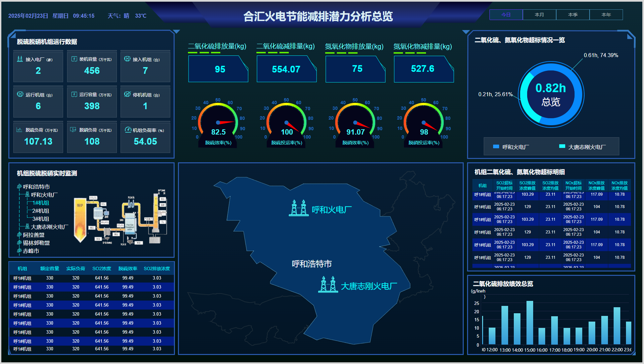
Task: Click the 15:00 bar in 二氧化硫排放绩效 chart
Action: pyautogui.click(x=530, y=322)
